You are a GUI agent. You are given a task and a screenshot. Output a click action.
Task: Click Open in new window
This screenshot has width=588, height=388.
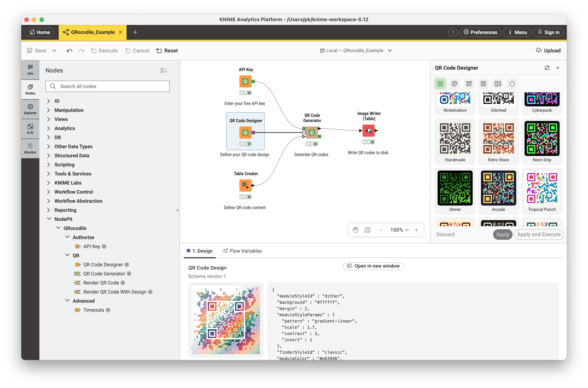pos(373,266)
